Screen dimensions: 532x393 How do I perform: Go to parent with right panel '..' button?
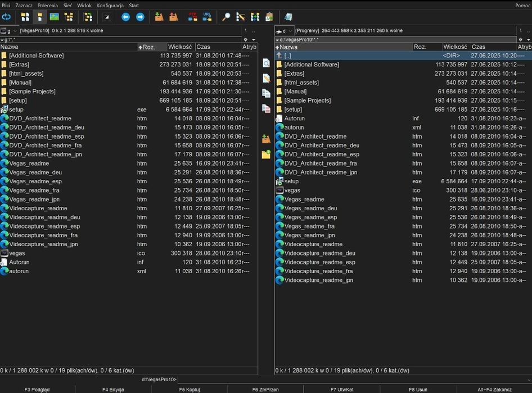[x=528, y=30]
